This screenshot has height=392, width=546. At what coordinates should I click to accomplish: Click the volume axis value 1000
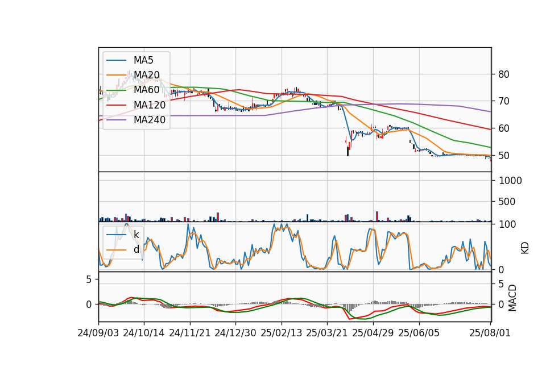coord(511,181)
